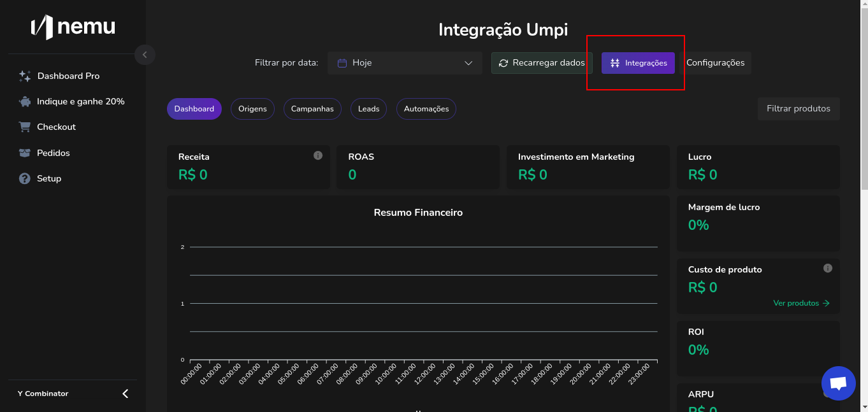The width and height of the screenshot is (868, 412).
Task: Click the Lucro card title
Action: point(700,157)
